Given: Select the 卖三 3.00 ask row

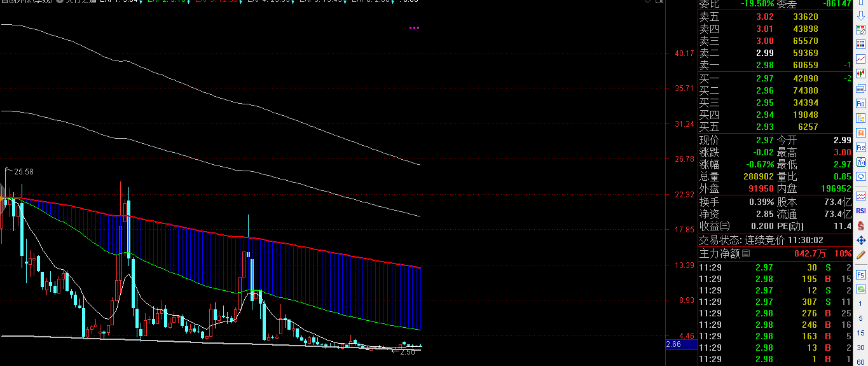Looking at the screenshot, I should pos(775,41).
